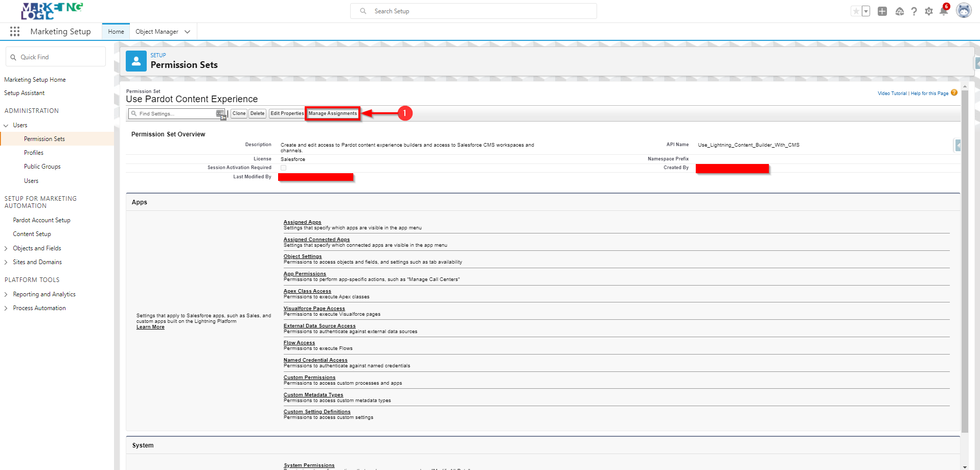Click the page vertical scrollbar
This screenshot has width=980, height=470.
tap(965, 262)
